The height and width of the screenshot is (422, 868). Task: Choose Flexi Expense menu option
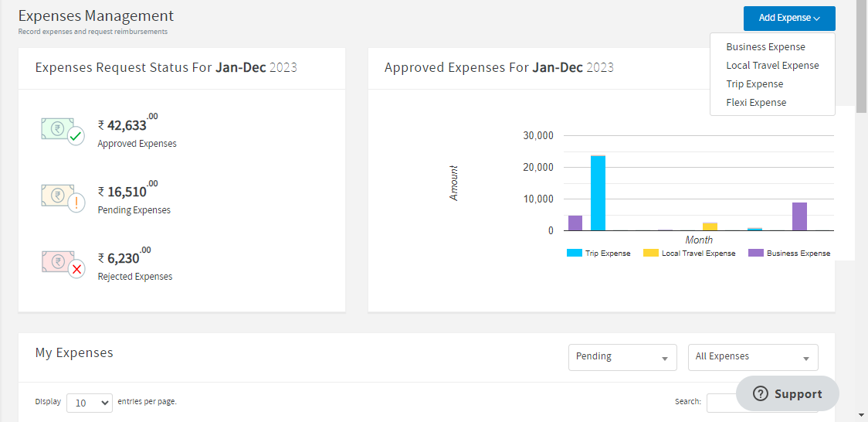pos(756,103)
